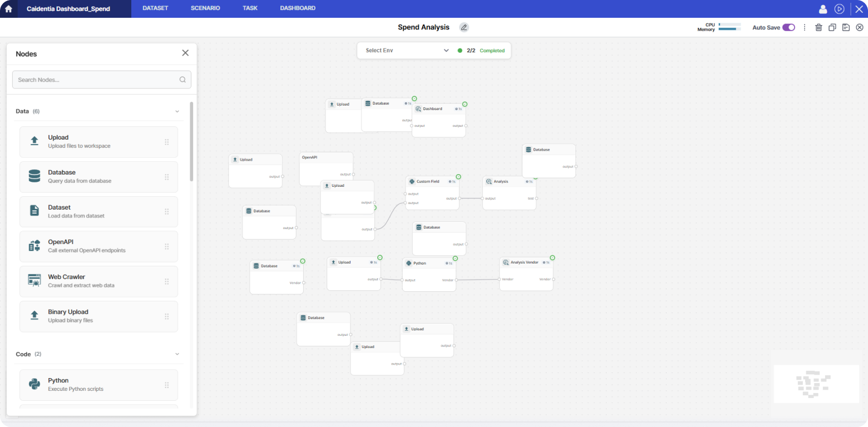Click the Web Crawler node icon

(x=34, y=280)
